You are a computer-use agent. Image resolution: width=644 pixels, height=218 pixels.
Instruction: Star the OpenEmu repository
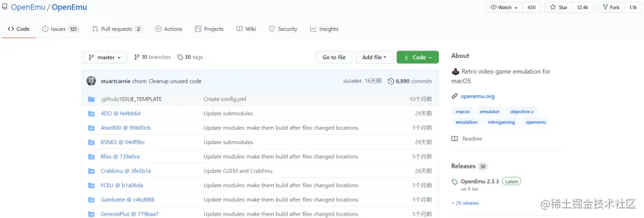pos(559,7)
